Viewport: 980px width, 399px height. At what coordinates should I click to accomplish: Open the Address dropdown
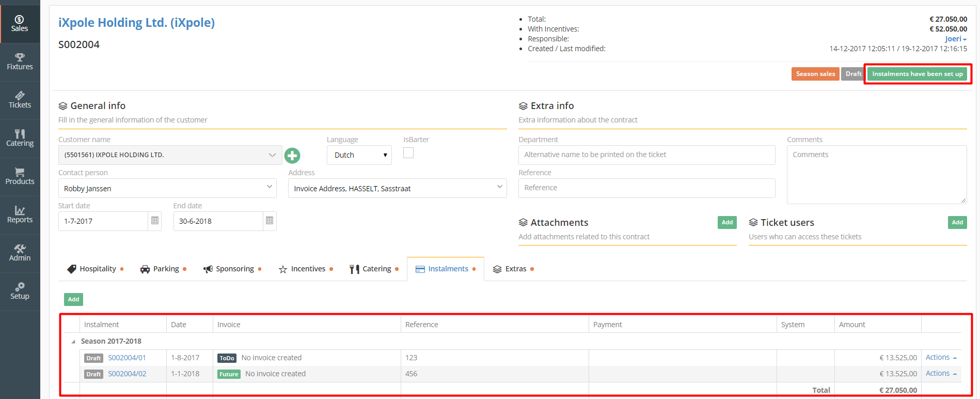click(x=398, y=188)
